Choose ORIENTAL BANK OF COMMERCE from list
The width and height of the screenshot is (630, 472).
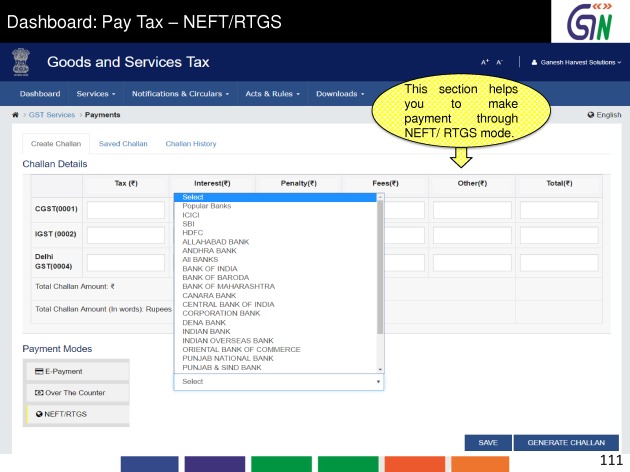tap(276, 349)
